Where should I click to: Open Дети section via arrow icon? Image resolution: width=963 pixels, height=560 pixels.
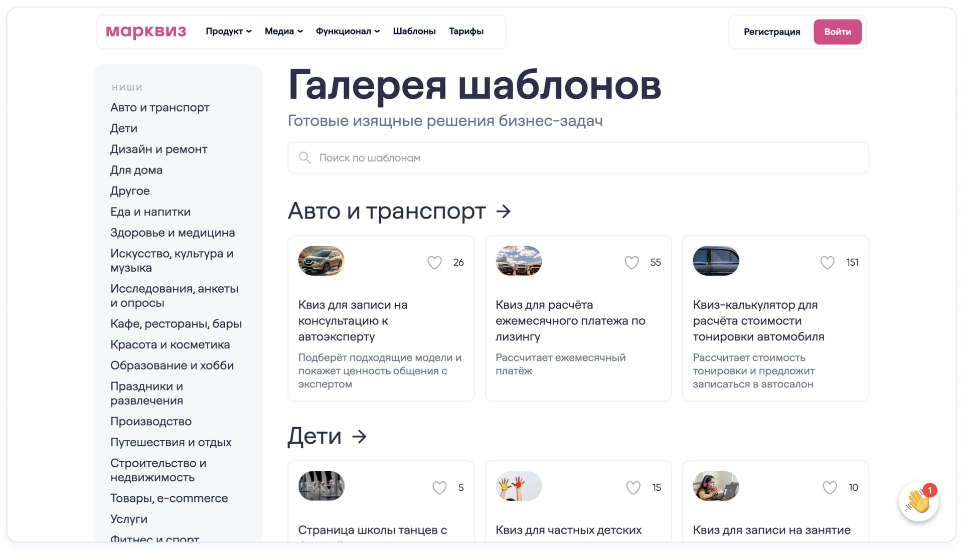[x=359, y=436]
